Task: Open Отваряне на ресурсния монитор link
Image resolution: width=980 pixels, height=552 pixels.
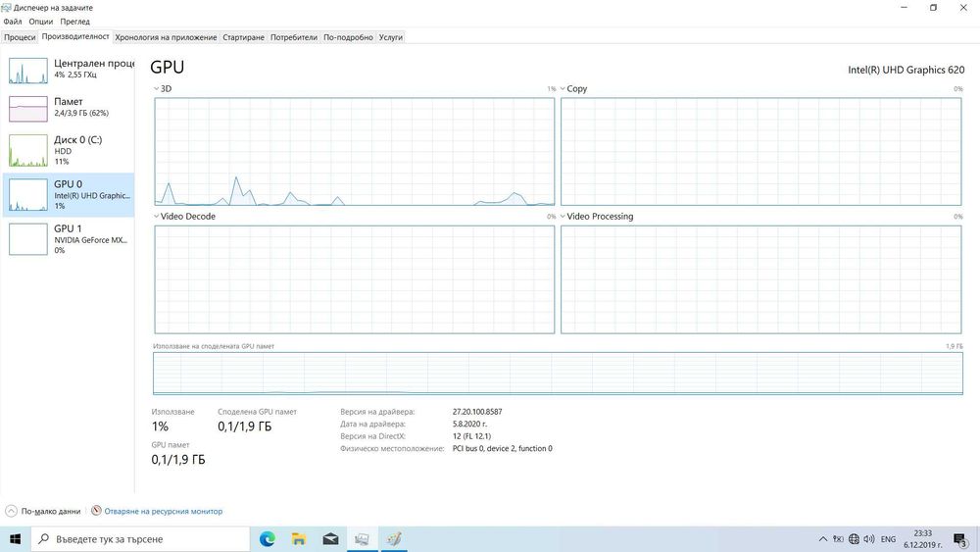Action: [x=163, y=512]
